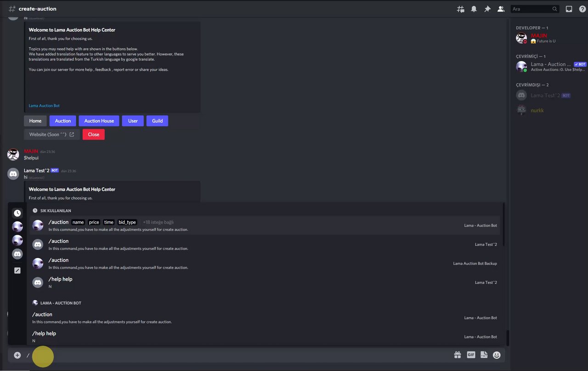Show pinned messages with the pin icon

point(487,9)
